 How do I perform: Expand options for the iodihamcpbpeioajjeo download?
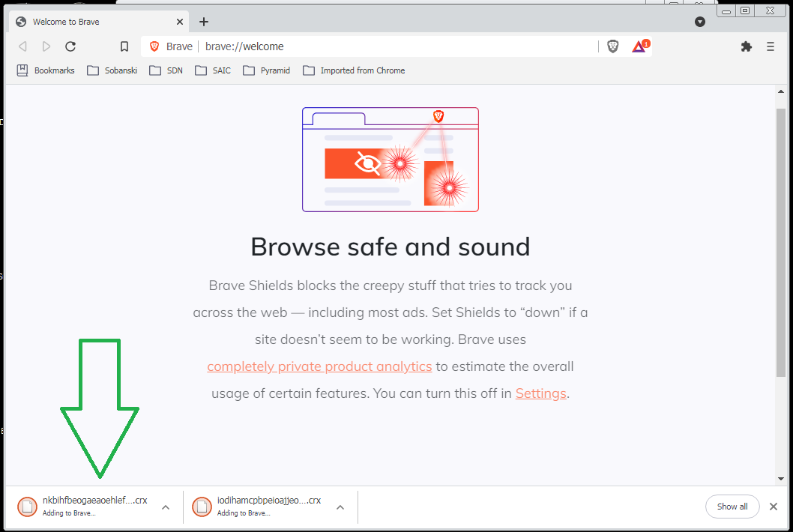tap(340, 507)
